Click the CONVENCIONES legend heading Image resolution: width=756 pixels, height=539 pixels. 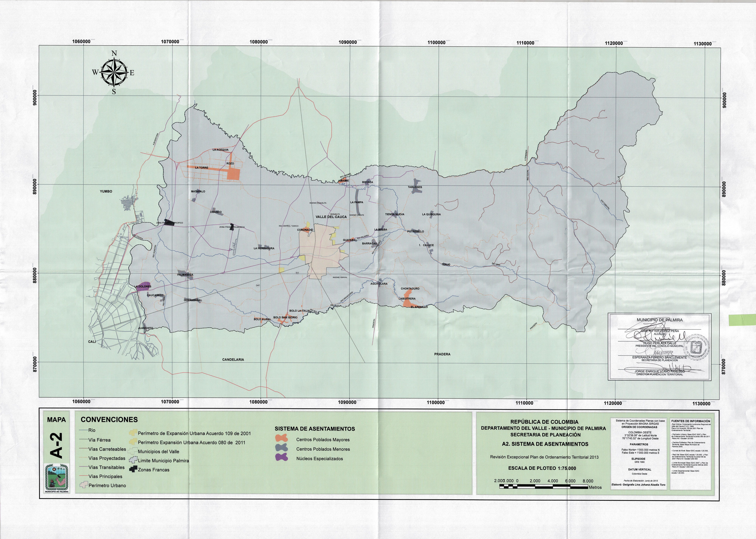(109, 419)
